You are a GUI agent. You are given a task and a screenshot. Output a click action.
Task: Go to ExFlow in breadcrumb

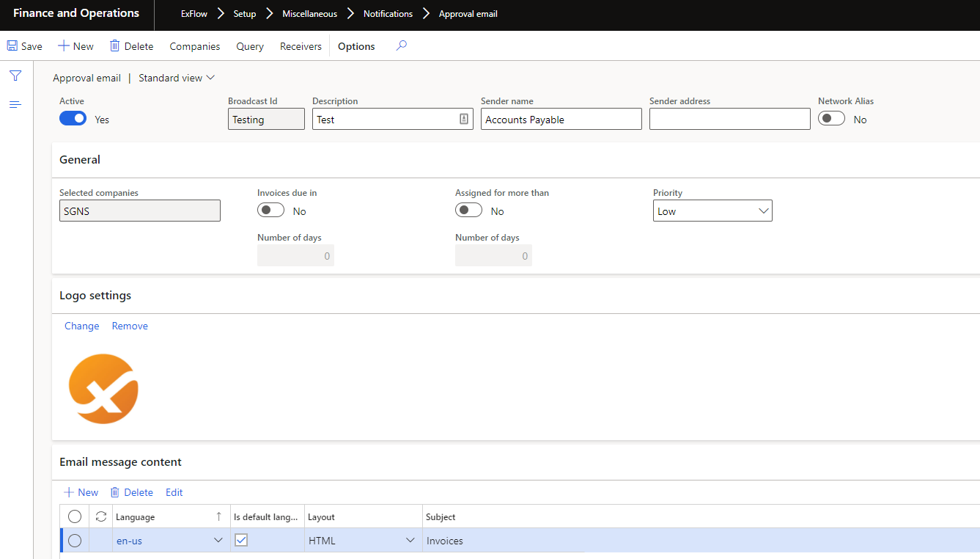tap(194, 14)
